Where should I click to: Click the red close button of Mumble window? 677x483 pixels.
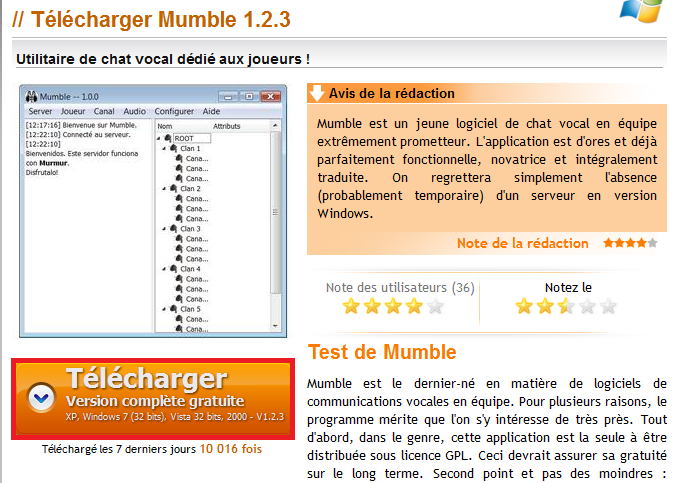tap(271, 96)
